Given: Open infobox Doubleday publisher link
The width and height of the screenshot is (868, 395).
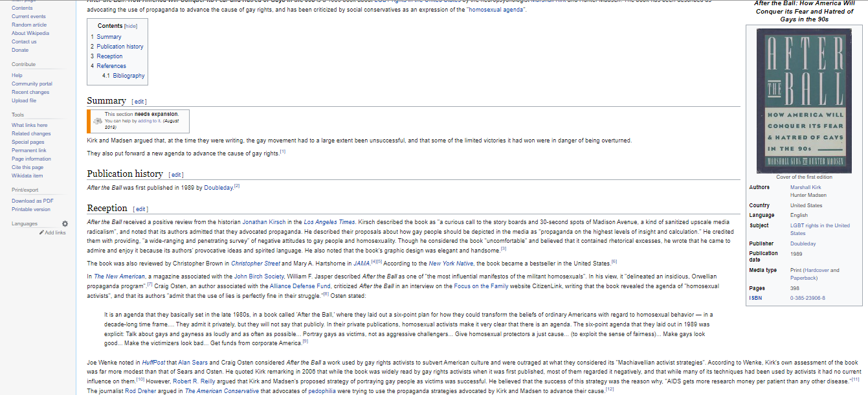Looking at the screenshot, I should point(803,243).
